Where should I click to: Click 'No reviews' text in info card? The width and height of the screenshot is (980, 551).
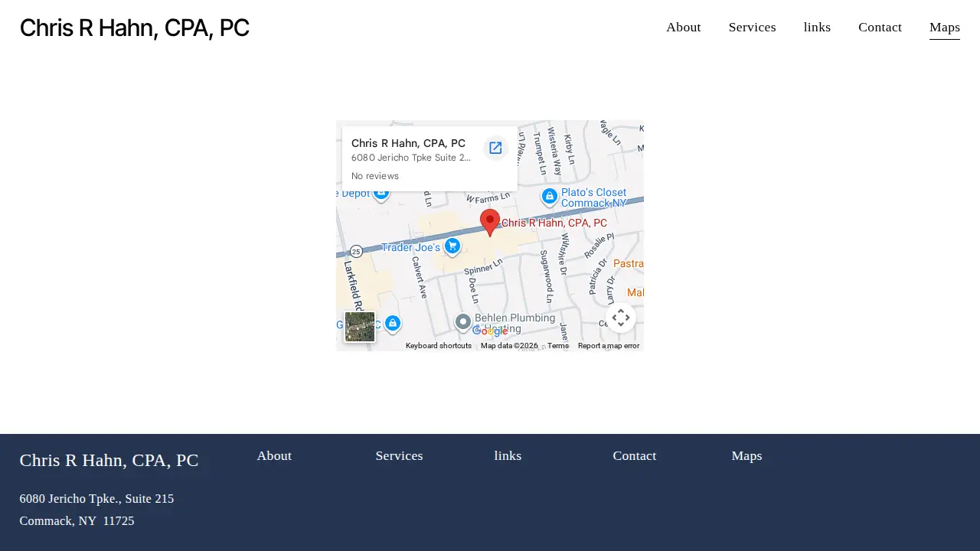pos(375,176)
